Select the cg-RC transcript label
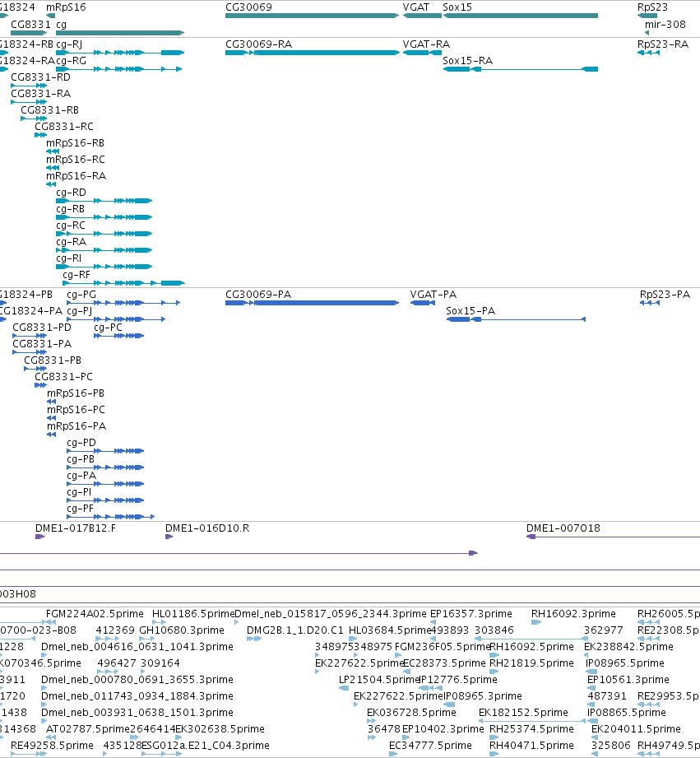Image resolution: width=700 pixels, height=758 pixels. coord(71,226)
